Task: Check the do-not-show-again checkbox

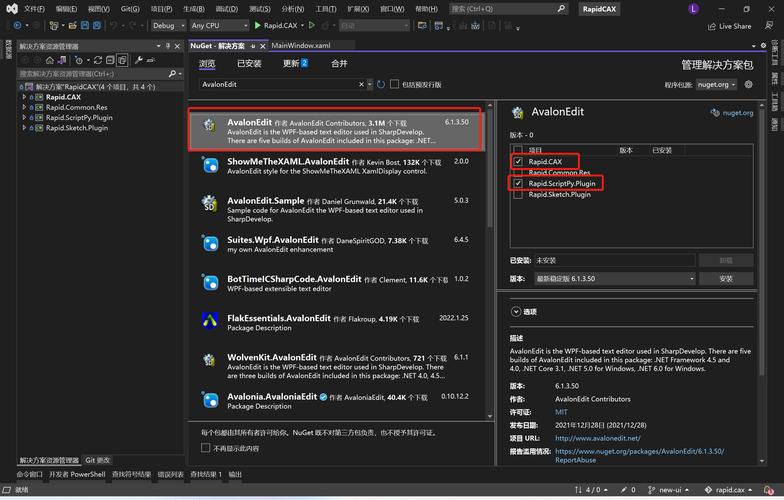Action: pos(206,448)
